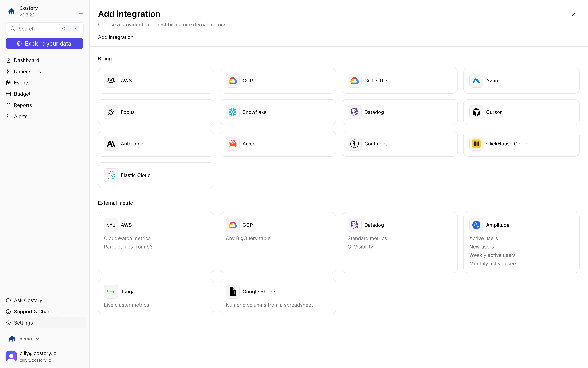This screenshot has width=588, height=368.
Task: Click the GCP CUD logo icon
Action: 354,81
